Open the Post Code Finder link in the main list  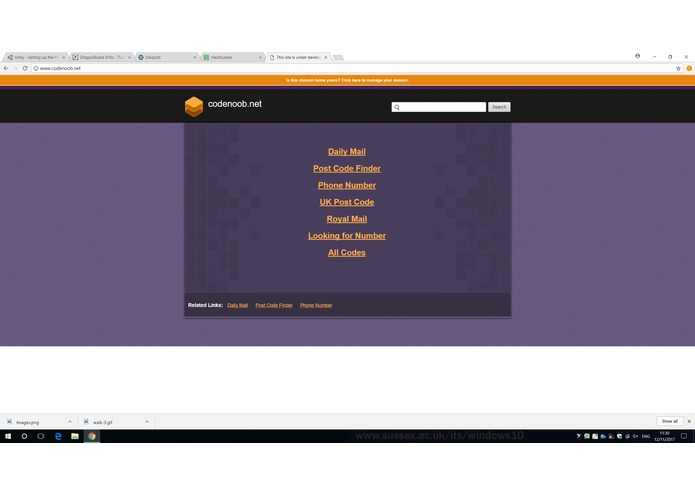click(347, 168)
